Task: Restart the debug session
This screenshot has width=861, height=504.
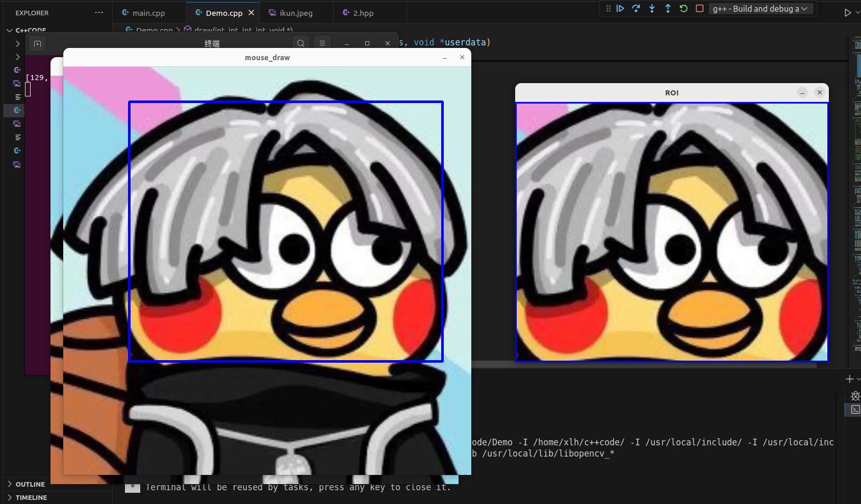Action: (683, 9)
